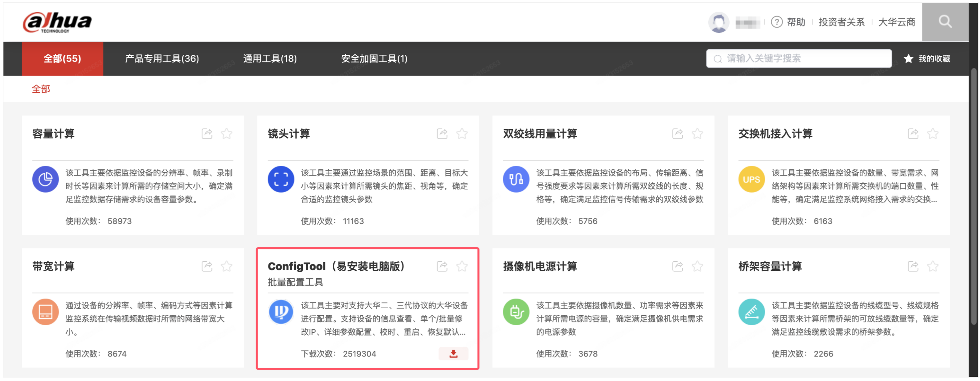Star the ConfigTool card as favorite

click(462, 266)
